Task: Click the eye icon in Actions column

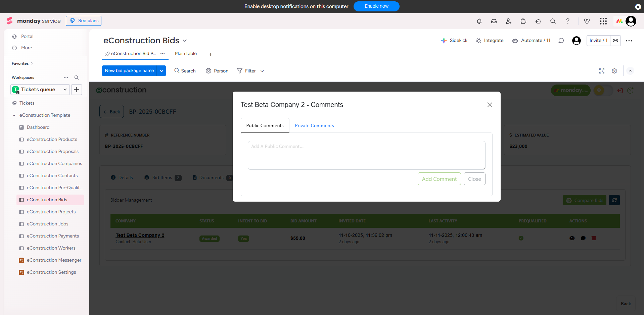Action: [x=572, y=238]
